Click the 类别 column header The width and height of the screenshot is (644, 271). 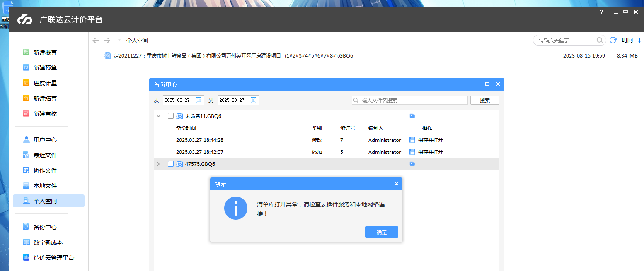tap(317, 128)
